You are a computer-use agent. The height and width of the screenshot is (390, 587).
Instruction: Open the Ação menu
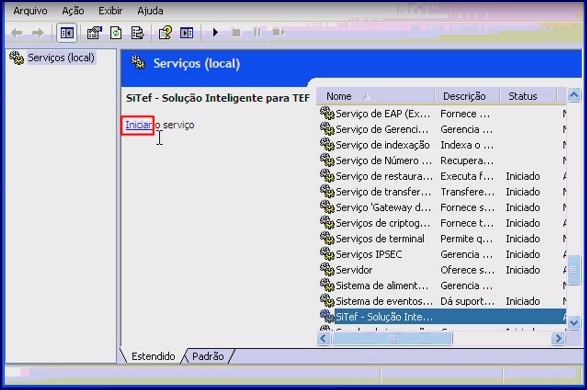click(73, 11)
